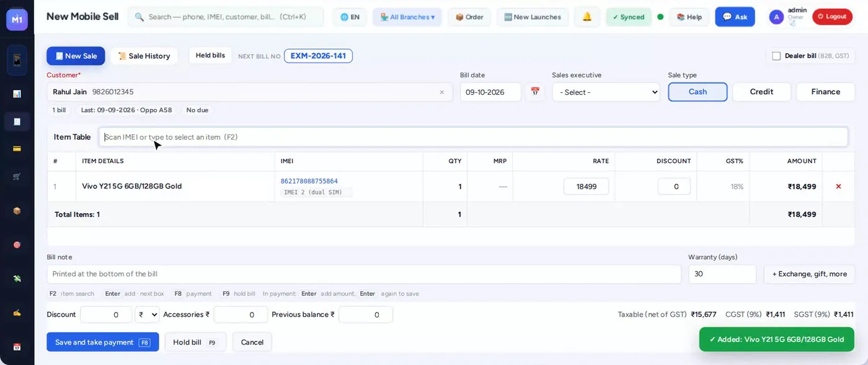Open the All Branches dropdown
This screenshot has width=868, height=365.
[407, 17]
